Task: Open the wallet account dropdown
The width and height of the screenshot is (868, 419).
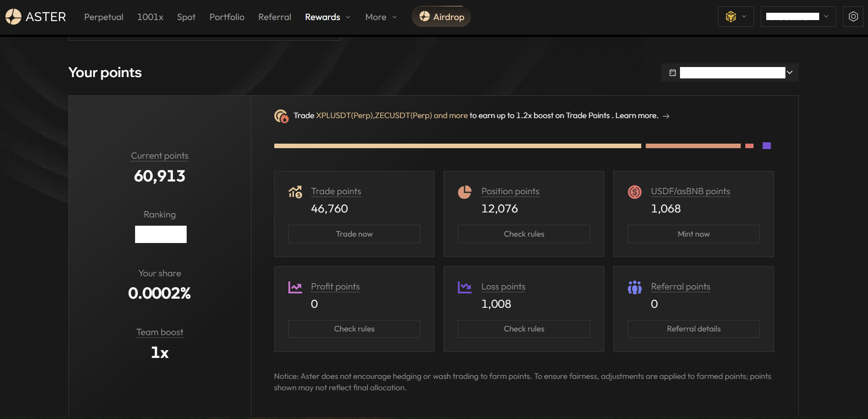Action: (x=798, y=17)
